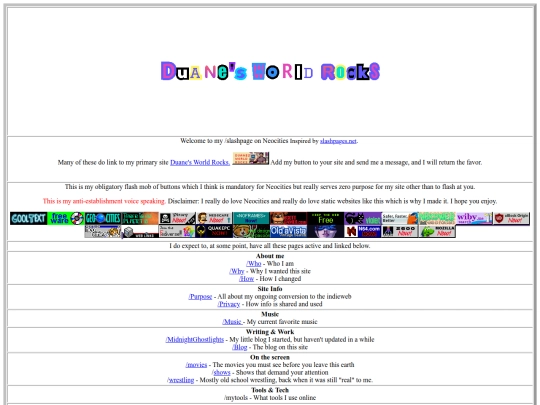Viewport: 540px width, 405px height.
Task: Click the Duane's World Rocks site button image
Action: [251, 158]
